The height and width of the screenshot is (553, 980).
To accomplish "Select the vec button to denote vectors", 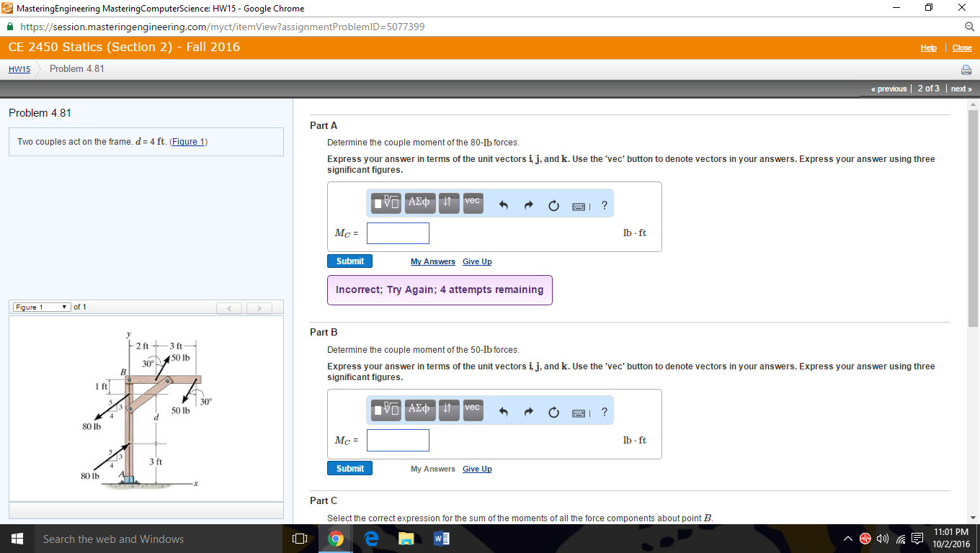I will point(472,203).
